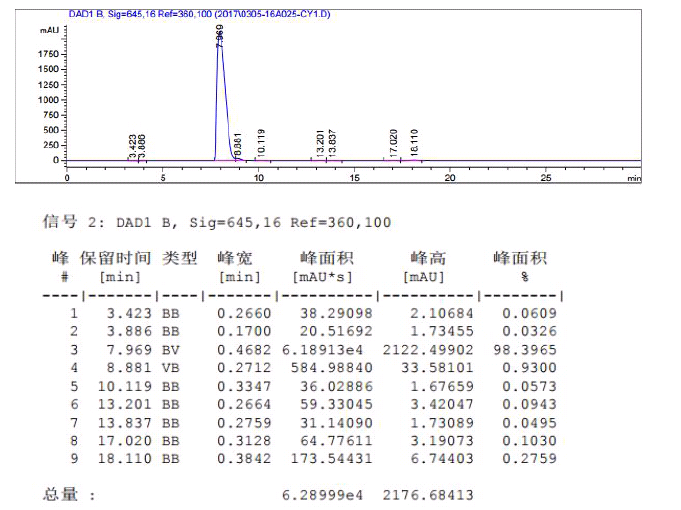This screenshot has width=681, height=510.
Task: Click the 13.201 peak label on the plot
Action: click(320, 141)
